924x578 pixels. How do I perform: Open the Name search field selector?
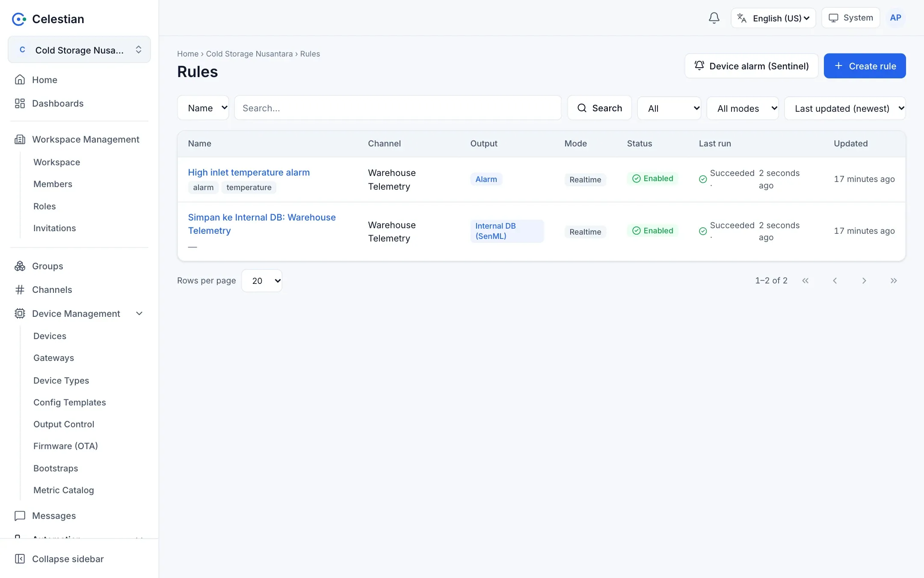[203, 108]
